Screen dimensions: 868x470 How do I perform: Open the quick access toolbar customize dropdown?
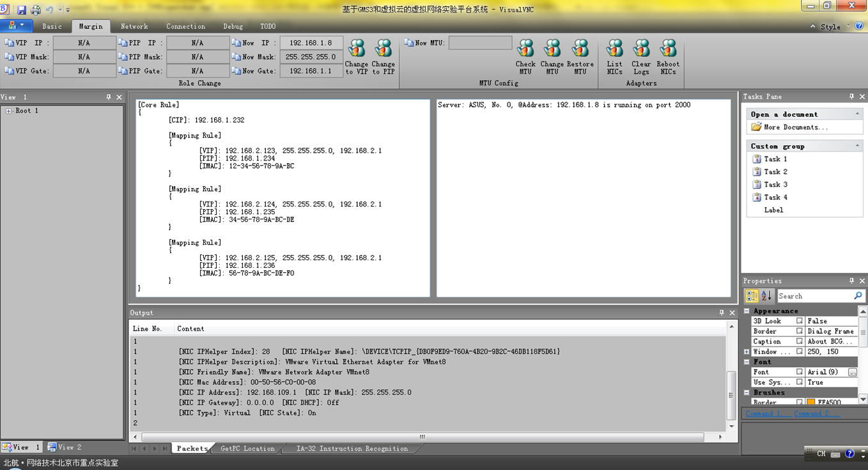pos(66,10)
